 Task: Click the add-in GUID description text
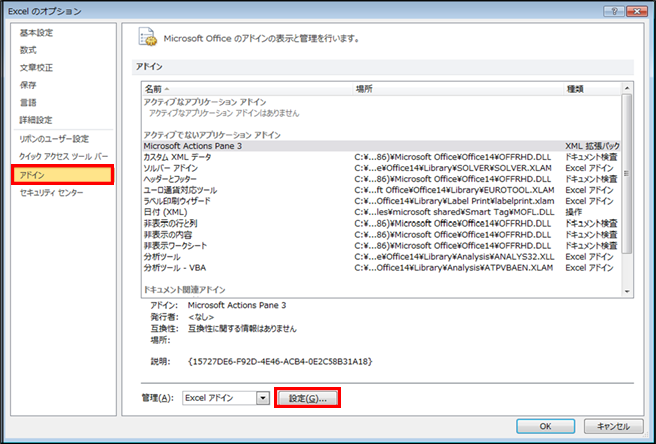point(280,361)
